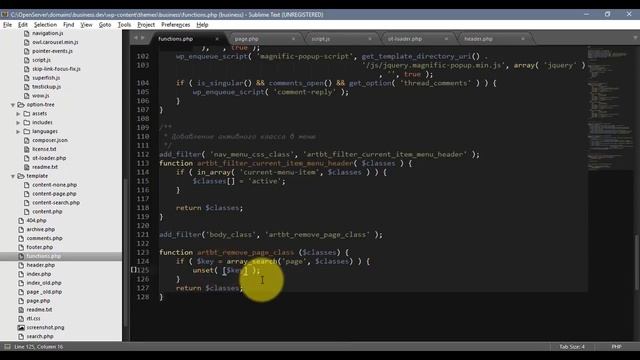Screen dimensions: 640x360
Task: Open rtl.css in the sidebar
Action: point(33,318)
